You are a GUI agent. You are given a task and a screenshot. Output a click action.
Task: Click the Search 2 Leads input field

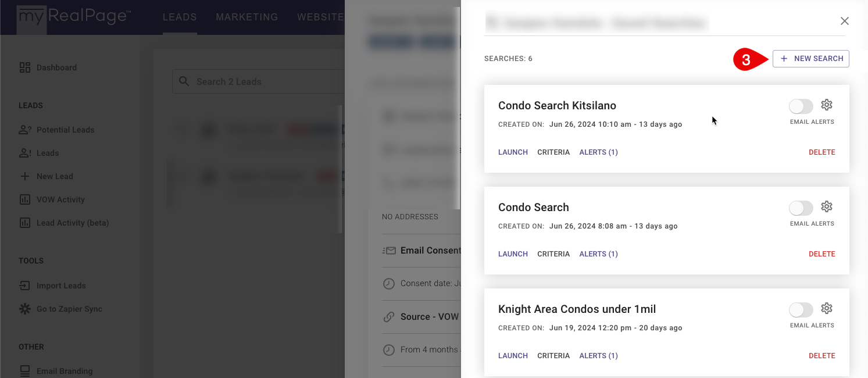[259, 81]
